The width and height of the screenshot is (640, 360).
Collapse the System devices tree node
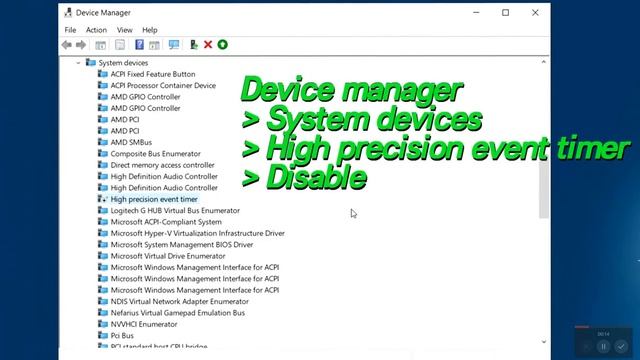pyautogui.click(x=78, y=63)
